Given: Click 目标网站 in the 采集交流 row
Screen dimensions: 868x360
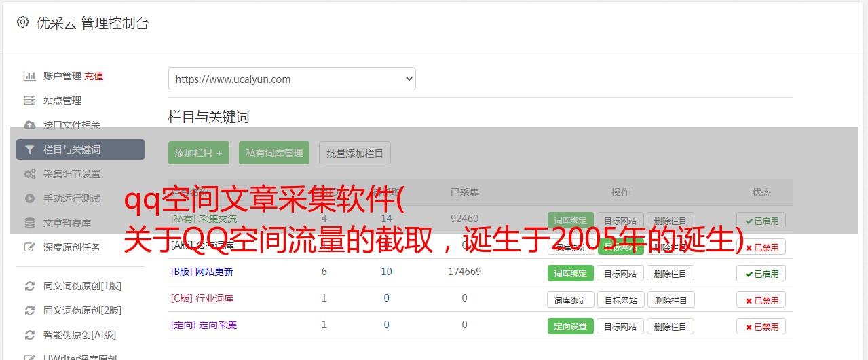Looking at the screenshot, I should click(620, 221).
